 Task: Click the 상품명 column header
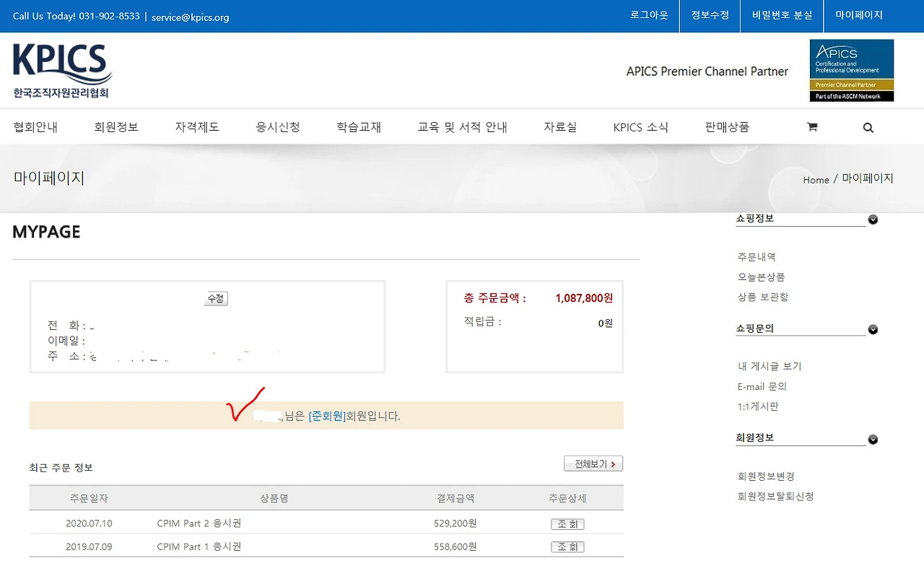coord(274,498)
